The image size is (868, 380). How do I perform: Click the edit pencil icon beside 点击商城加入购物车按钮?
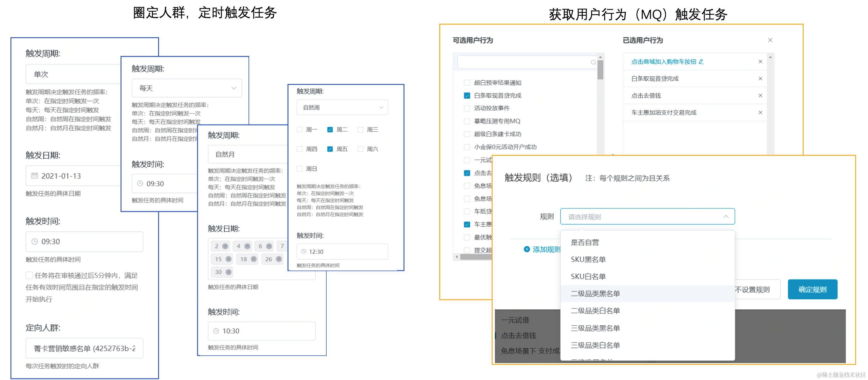click(701, 62)
